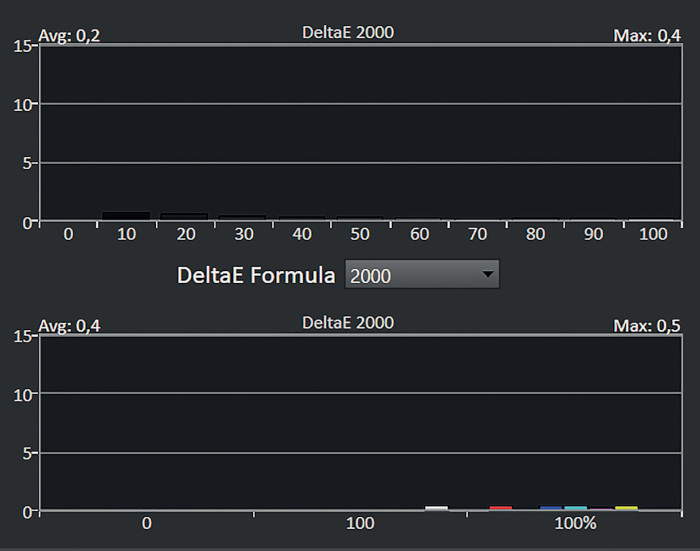The height and width of the screenshot is (551, 700).
Task: Click the DeltaE Formula label
Action: coord(256,275)
